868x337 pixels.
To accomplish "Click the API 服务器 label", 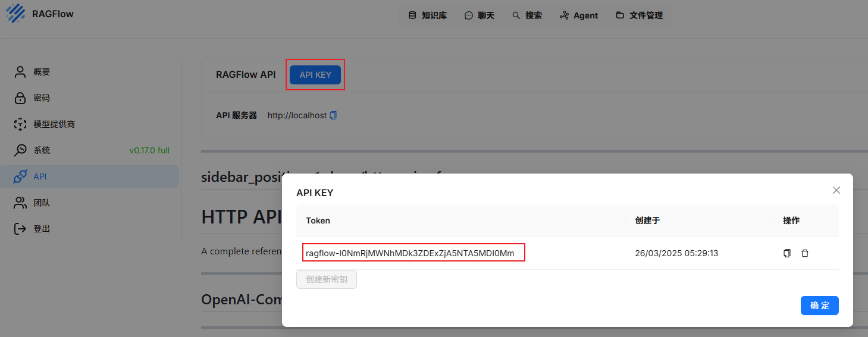I will coord(236,115).
